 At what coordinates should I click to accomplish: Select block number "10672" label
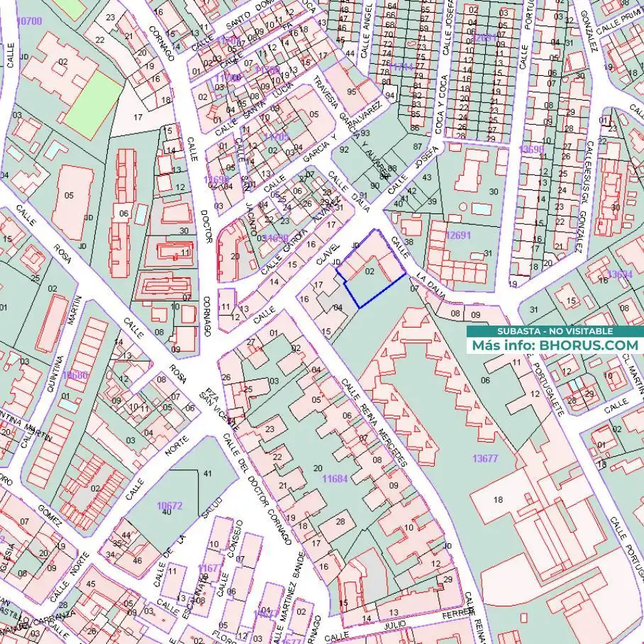pos(170,506)
